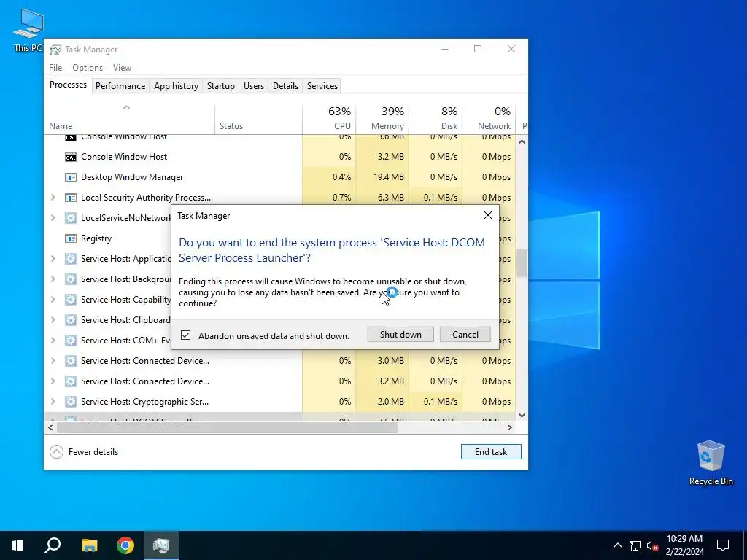Expand Service Host: Cryptographic Services row

click(x=53, y=402)
